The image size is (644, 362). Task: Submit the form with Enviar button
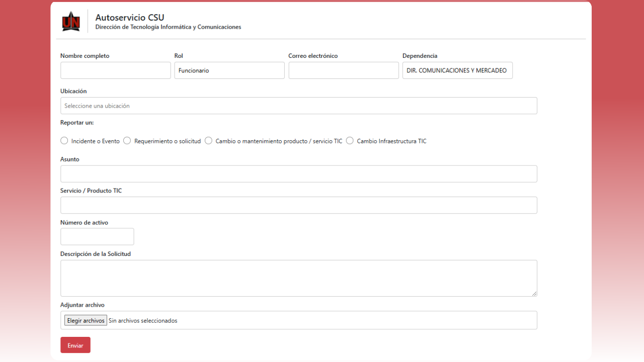point(75,345)
